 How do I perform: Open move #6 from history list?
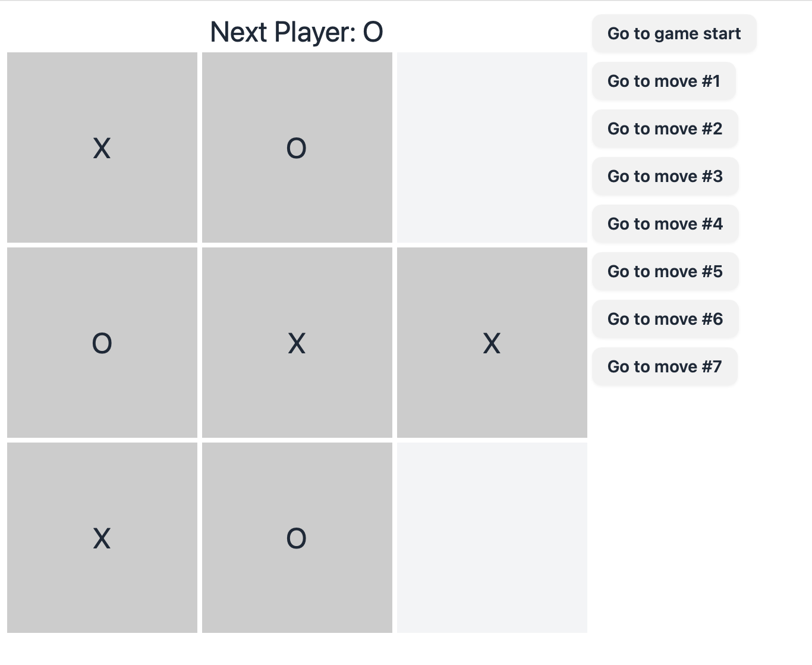click(x=665, y=319)
